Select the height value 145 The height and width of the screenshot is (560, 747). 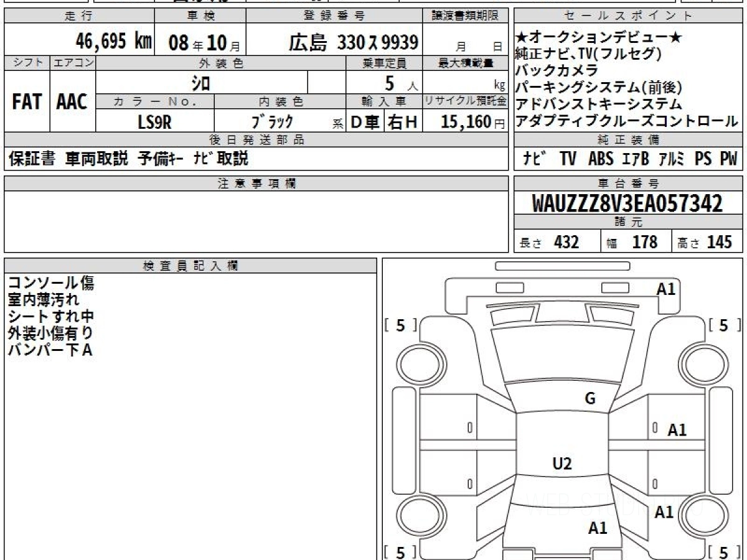[718, 242]
